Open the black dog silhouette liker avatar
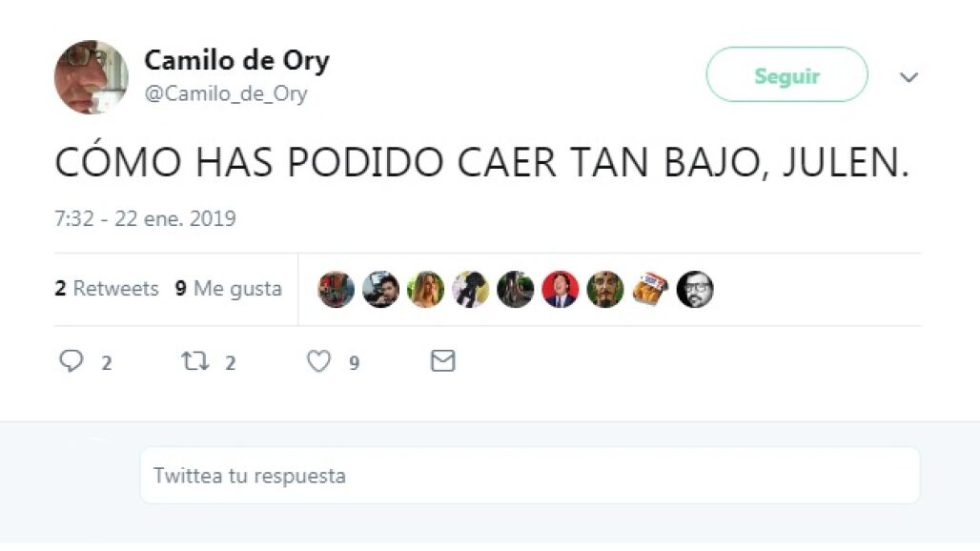The image size is (980, 551). [x=471, y=289]
